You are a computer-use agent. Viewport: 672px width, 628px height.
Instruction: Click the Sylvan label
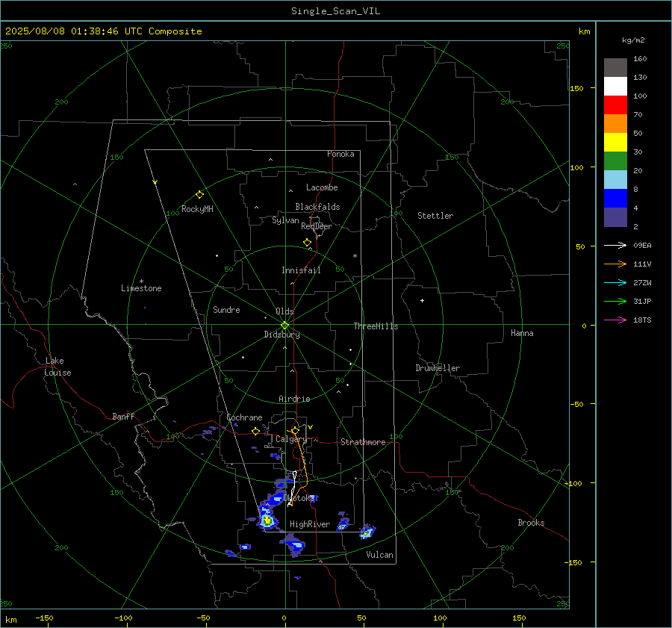point(285,220)
